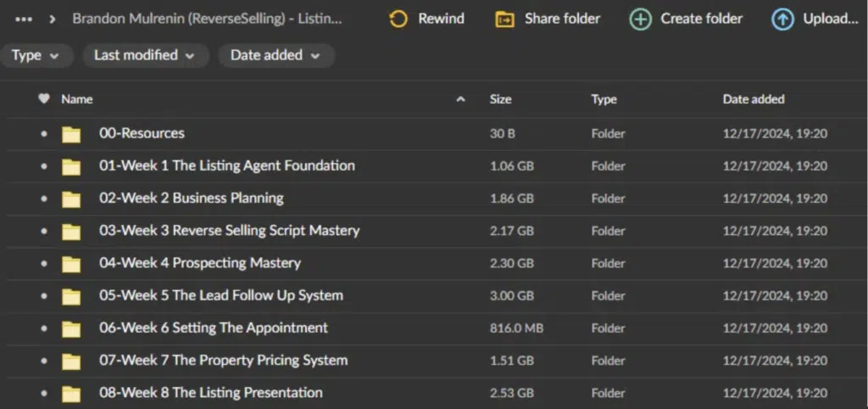This screenshot has width=868, height=409.
Task: Open the Date added filter dropdown
Action: click(x=275, y=55)
